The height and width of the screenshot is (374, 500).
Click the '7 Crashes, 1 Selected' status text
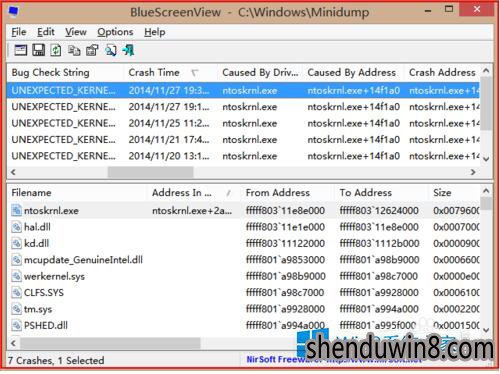point(56,360)
